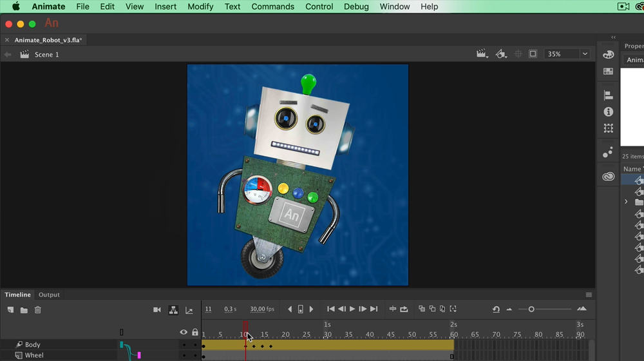This screenshot has width=644, height=361.
Task: Open Transform panel icon
Action: point(609,128)
